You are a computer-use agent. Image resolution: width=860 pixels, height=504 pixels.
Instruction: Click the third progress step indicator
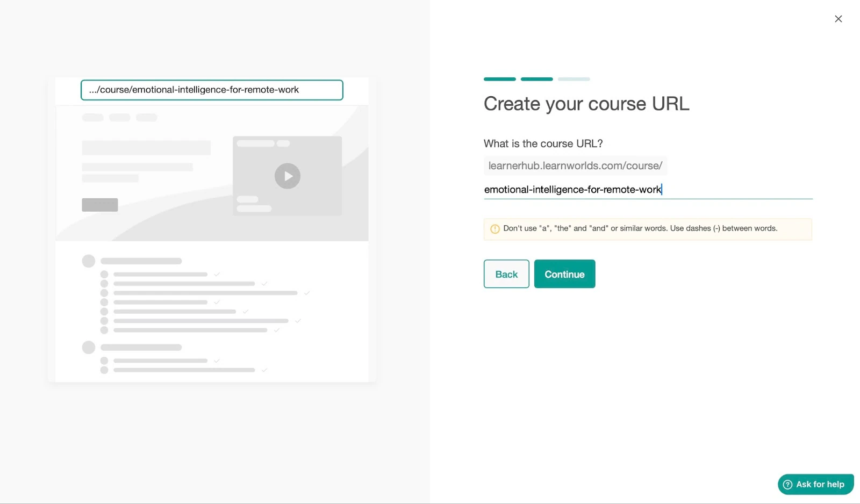tap(574, 79)
